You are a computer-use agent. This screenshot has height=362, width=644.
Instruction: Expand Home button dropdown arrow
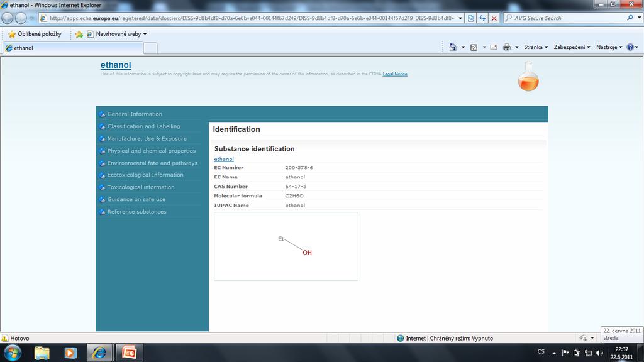point(463,47)
